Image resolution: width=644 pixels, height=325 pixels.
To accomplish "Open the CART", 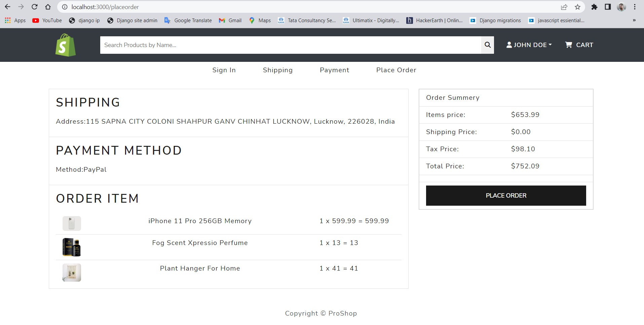I will (579, 45).
